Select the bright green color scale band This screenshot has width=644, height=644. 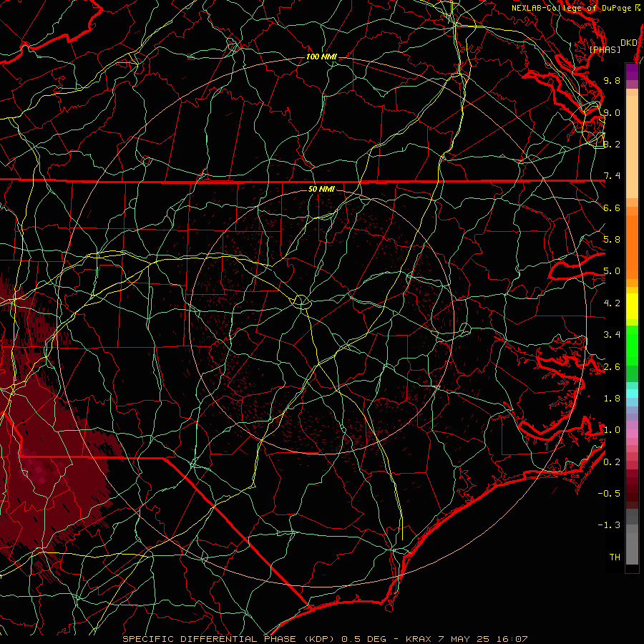632,345
